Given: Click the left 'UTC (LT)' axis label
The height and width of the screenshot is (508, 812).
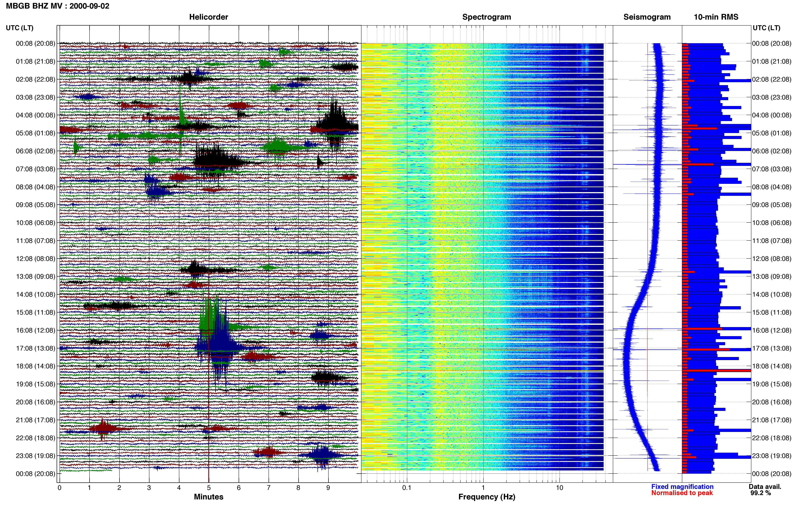Looking at the screenshot, I should tap(20, 28).
